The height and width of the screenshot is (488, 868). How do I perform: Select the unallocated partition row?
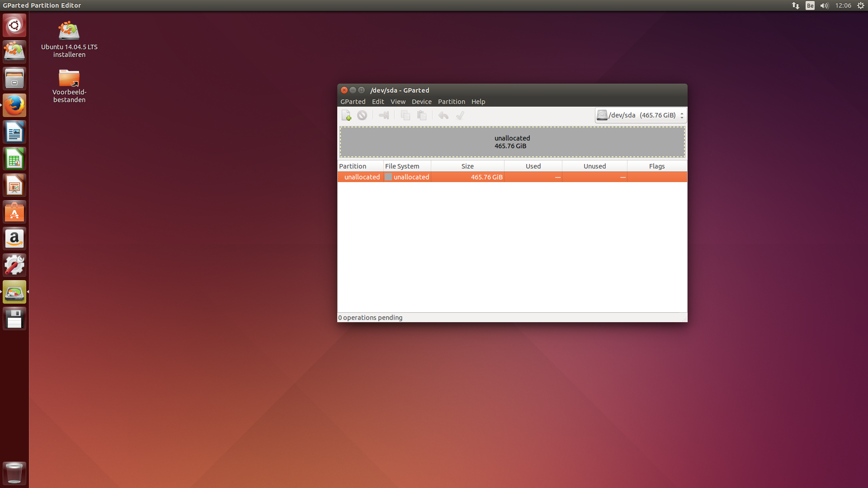pyautogui.click(x=512, y=177)
